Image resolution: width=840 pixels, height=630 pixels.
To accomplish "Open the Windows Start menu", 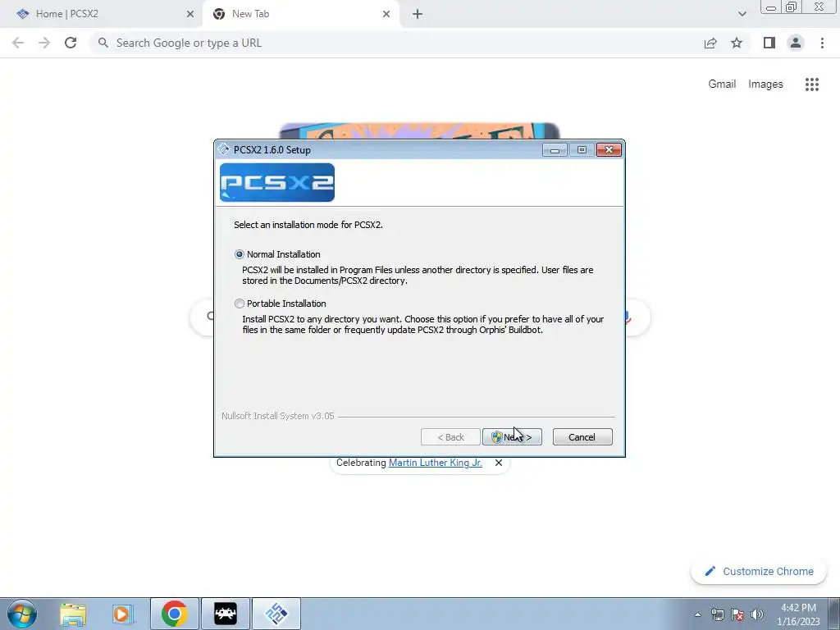I will click(22, 614).
